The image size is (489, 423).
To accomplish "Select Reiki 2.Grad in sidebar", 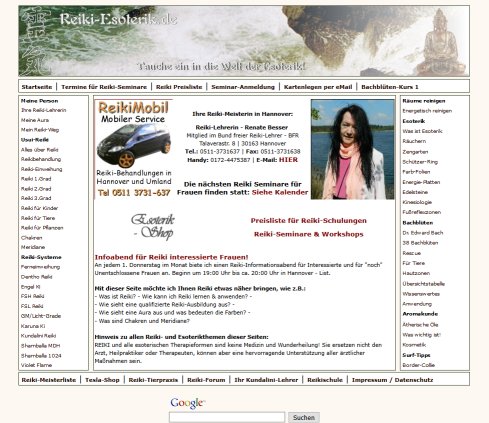I will (36, 189).
